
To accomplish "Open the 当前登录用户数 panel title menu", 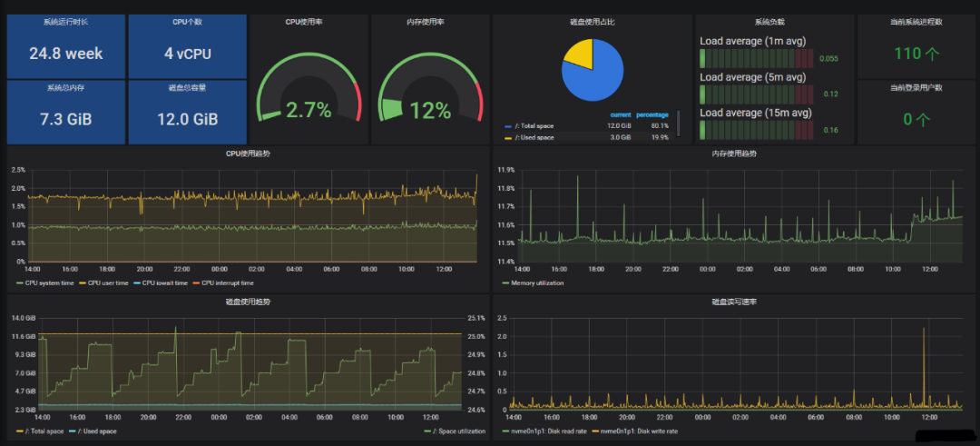I will click(916, 87).
